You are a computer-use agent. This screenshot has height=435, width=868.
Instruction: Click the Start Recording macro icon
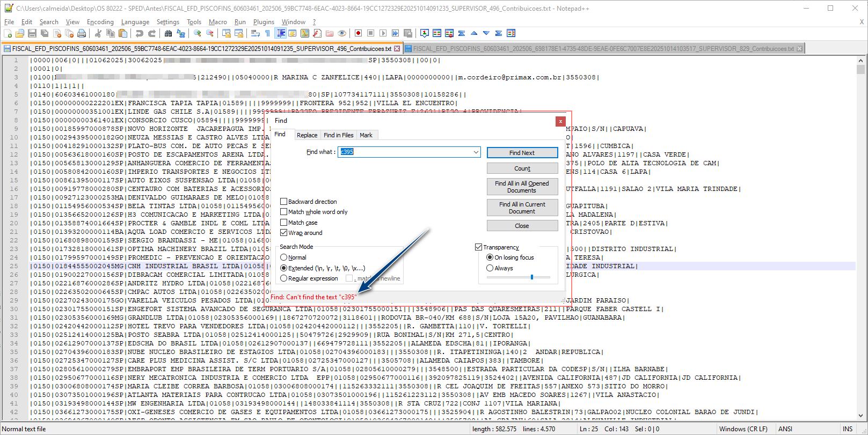tap(358, 33)
